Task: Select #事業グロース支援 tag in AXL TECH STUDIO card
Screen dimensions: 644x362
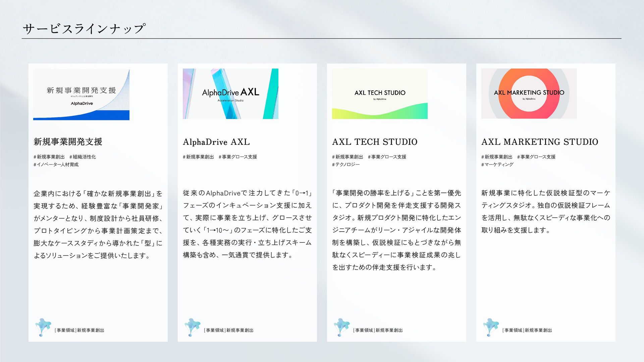Action: (387, 157)
